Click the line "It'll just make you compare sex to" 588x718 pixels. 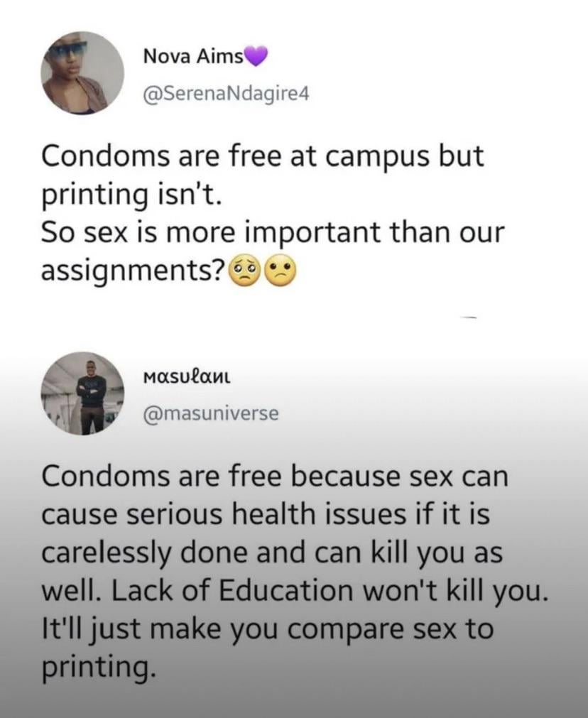point(267,628)
